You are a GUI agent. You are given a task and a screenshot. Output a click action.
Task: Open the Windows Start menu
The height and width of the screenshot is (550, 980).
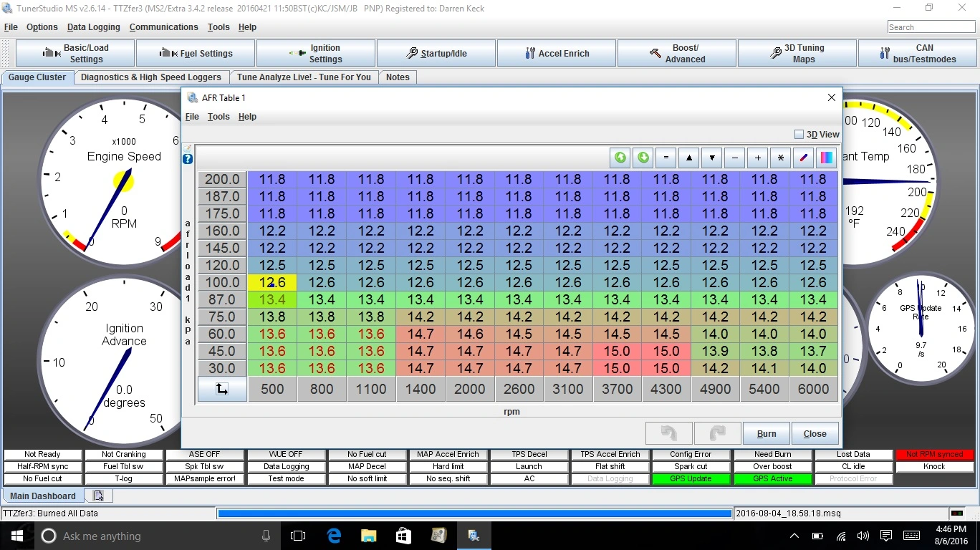pos(17,536)
